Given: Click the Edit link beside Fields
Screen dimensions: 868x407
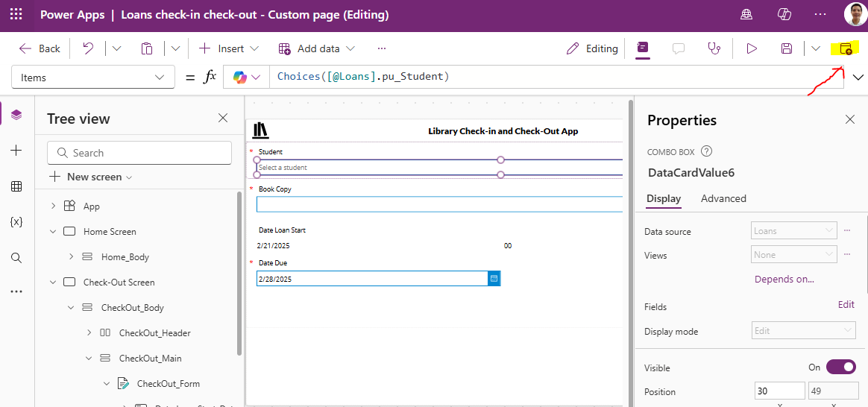Looking at the screenshot, I should pyautogui.click(x=846, y=305).
